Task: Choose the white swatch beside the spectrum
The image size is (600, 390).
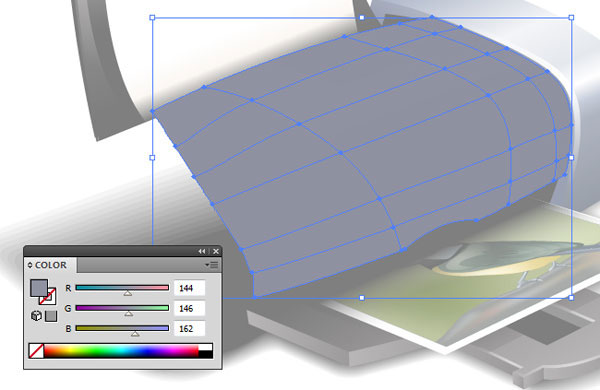Action: click(205, 347)
